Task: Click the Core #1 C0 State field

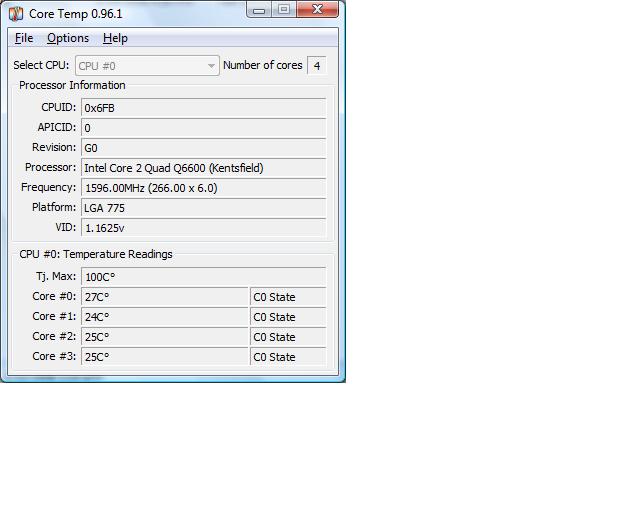Action: (288, 317)
